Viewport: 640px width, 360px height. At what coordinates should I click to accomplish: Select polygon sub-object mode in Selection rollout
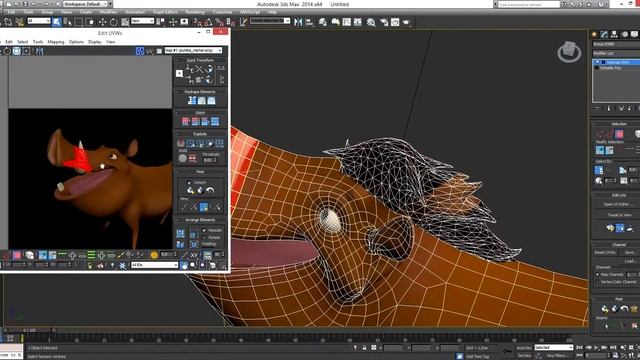point(619,134)
